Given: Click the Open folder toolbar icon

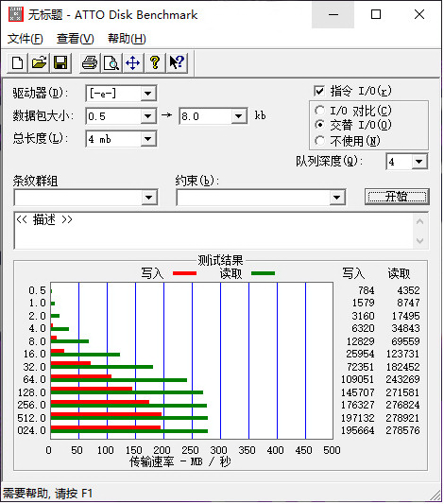Looking at the screenshot, I should point(39,62).
